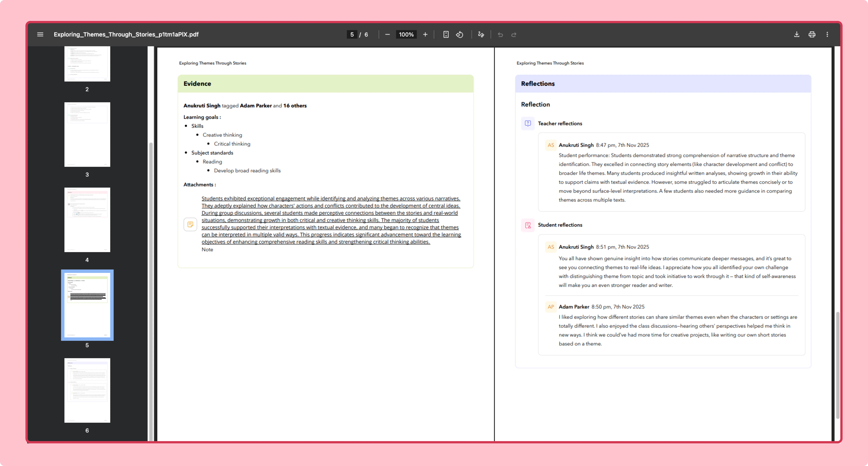868x466 pixels.
Task: Edit the current page number field
Action: coord(352,34)
